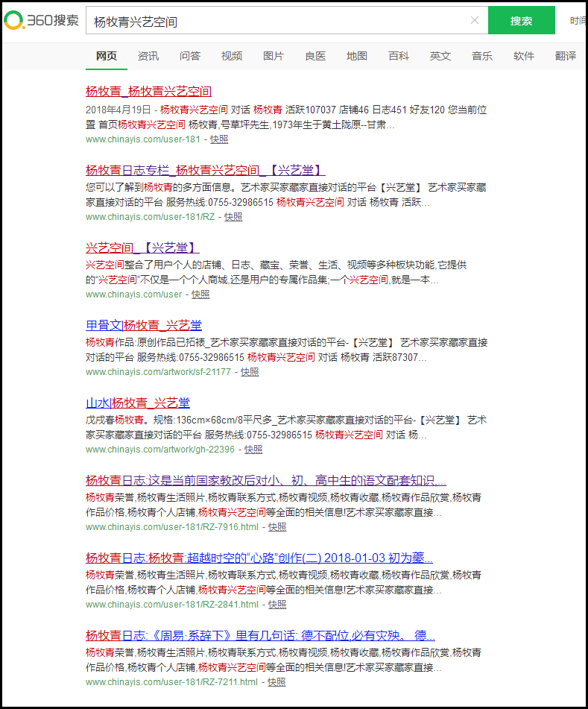Open the 良医 tab
Image resolution: width=588 pixels, height=709 pixels.
tap(315, 56)
